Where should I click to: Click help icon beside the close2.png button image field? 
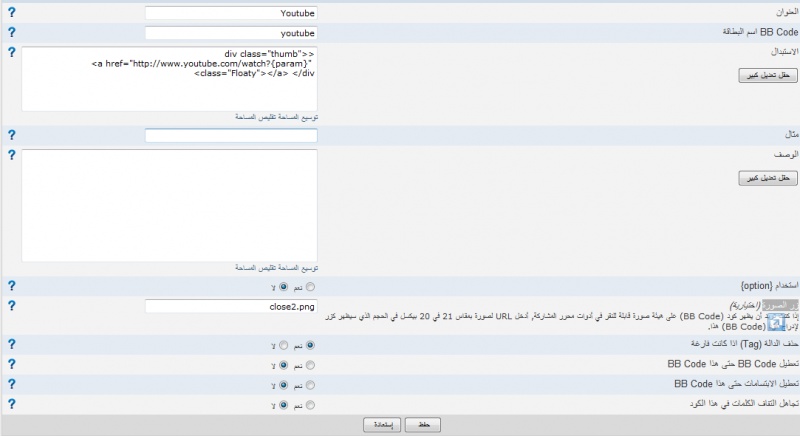(x=12, y=305)
